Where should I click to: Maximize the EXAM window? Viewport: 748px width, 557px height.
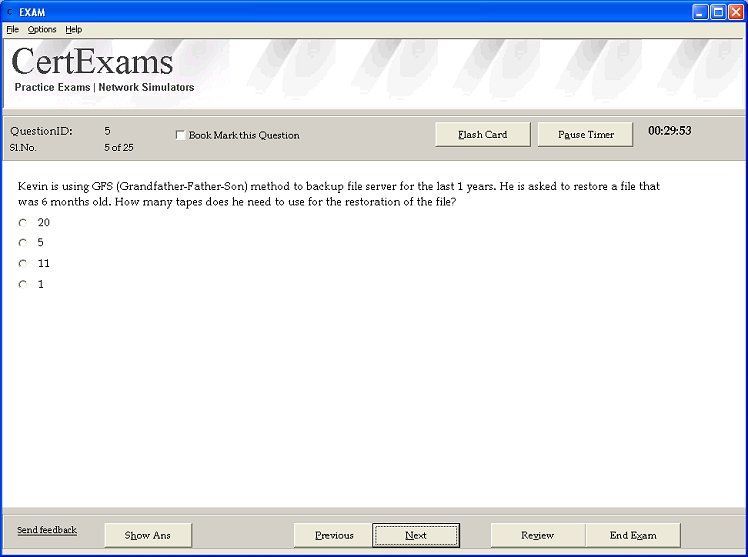[x=718, y=12]
